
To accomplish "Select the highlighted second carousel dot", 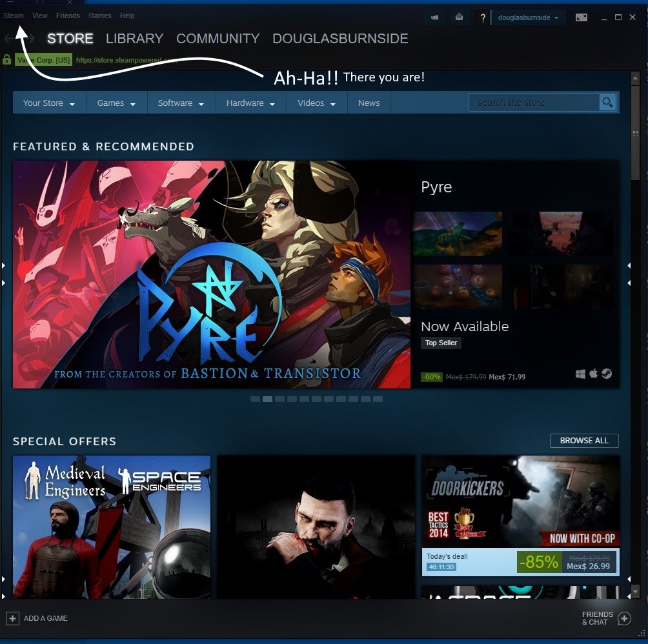I will pyautogui.click(x=267, y=399).
